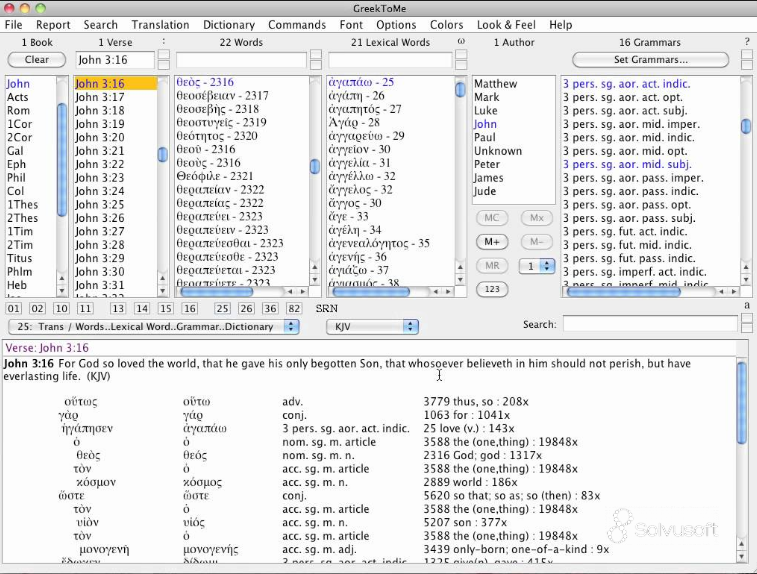Click the M- memory button
Screen dimensions: 757x574
point(537,241)
